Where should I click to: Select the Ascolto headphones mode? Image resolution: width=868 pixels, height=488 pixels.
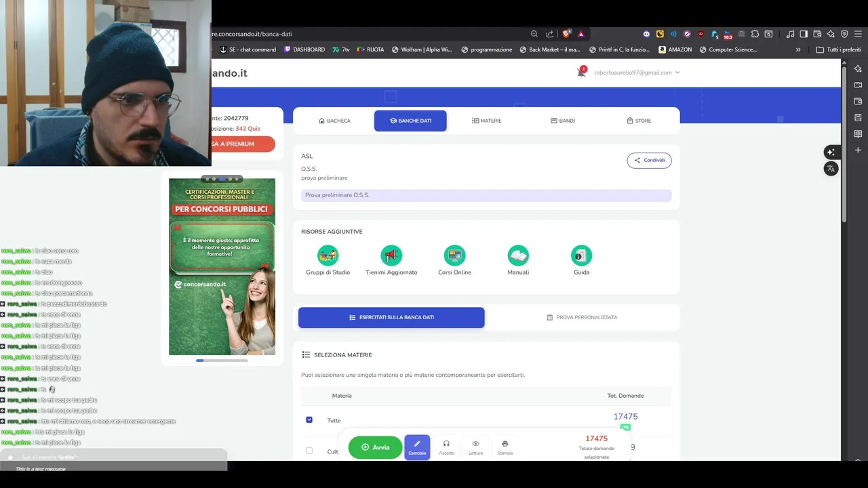(446, 447)
